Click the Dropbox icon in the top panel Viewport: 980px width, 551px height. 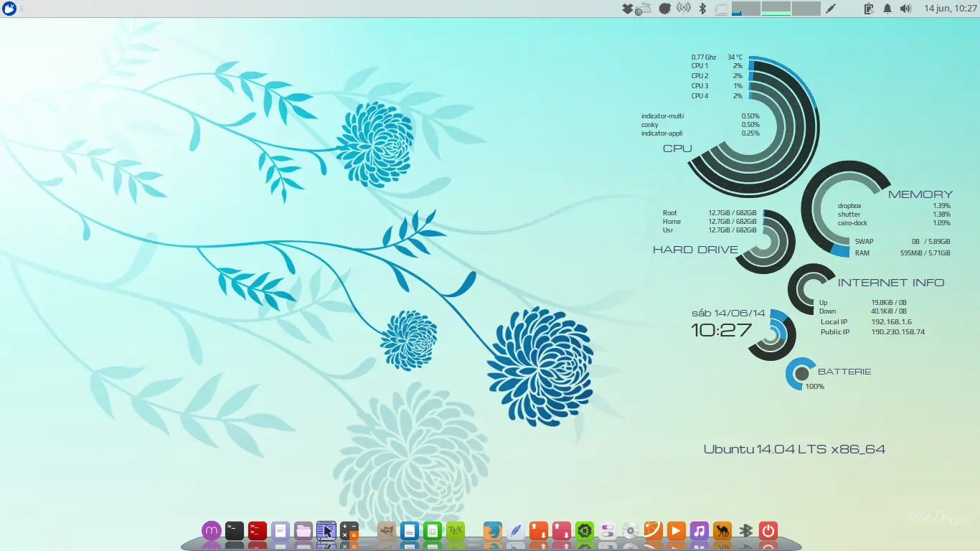626,8
